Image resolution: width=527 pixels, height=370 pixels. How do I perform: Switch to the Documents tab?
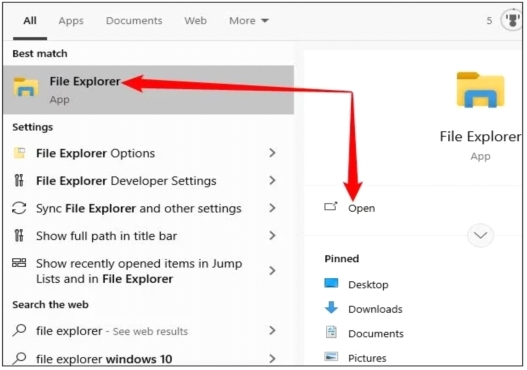pyautogui.click(x=134, y=21)
